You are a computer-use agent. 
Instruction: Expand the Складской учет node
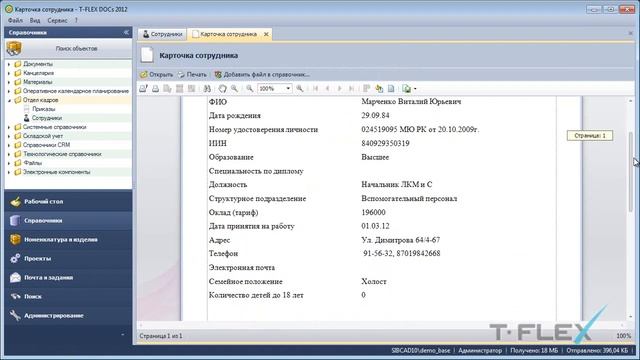click(9, 136)
